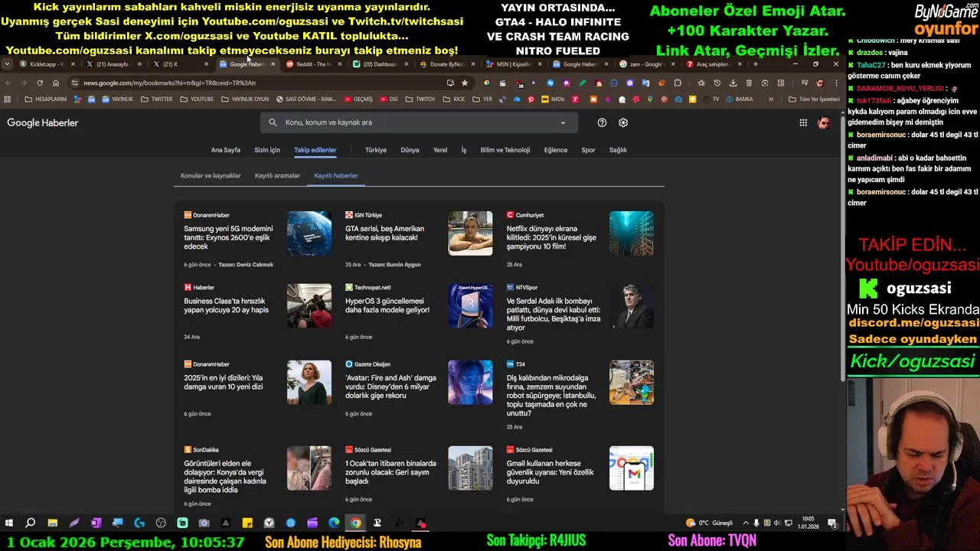
Task: Open File Explorer from the taskbar
Action: click(52, 523)
